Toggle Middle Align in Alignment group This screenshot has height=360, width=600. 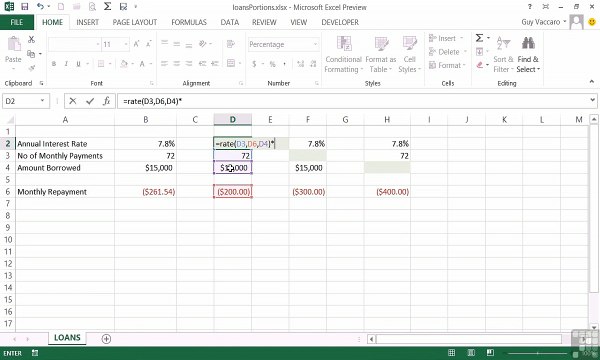click(x=176, y=44)
